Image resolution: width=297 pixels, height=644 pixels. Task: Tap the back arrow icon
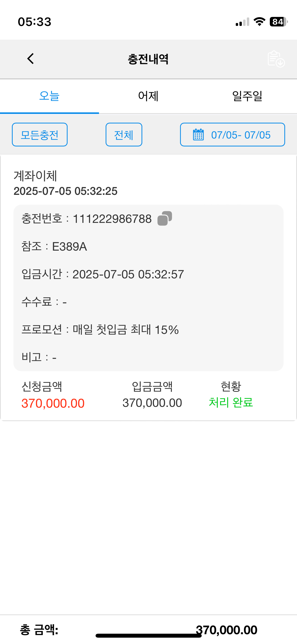click(x=31, y=59)
